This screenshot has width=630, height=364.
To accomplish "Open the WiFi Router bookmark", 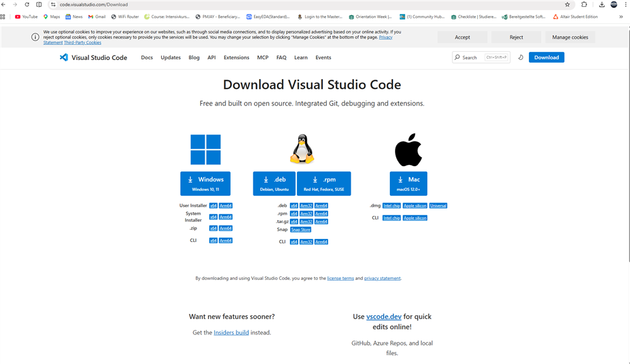I will pos(125,17).
